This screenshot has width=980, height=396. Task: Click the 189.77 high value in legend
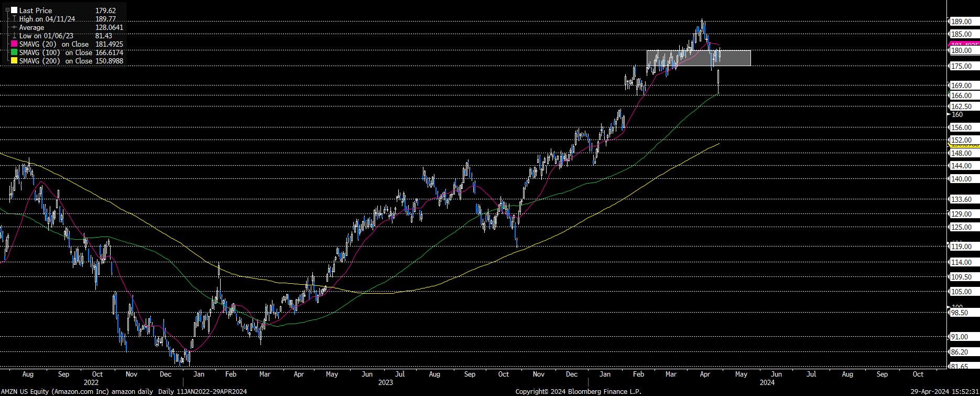[106, 19]
